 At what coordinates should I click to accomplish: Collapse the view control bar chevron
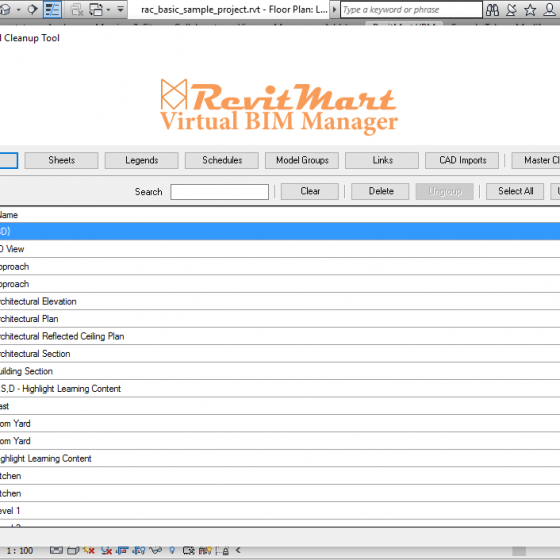(x=238, y=550)
